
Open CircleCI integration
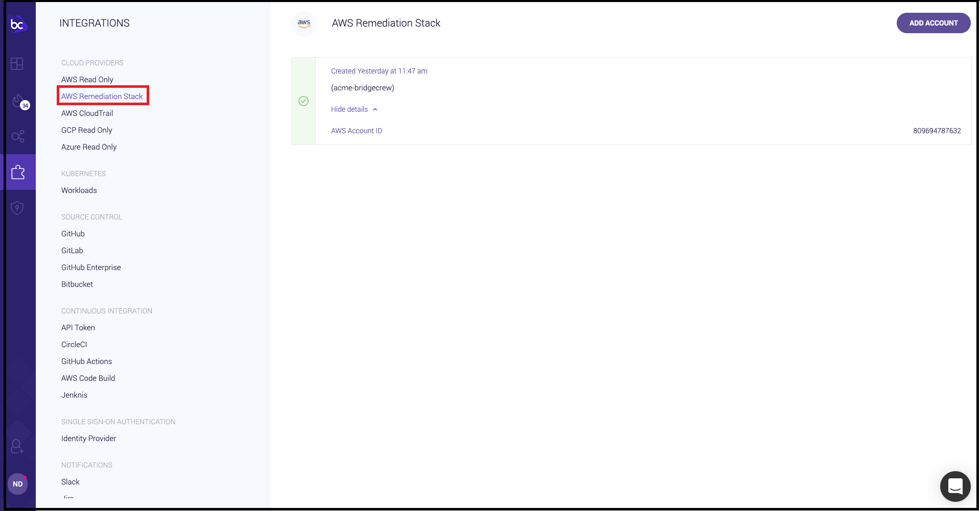(x=74, y=345)
